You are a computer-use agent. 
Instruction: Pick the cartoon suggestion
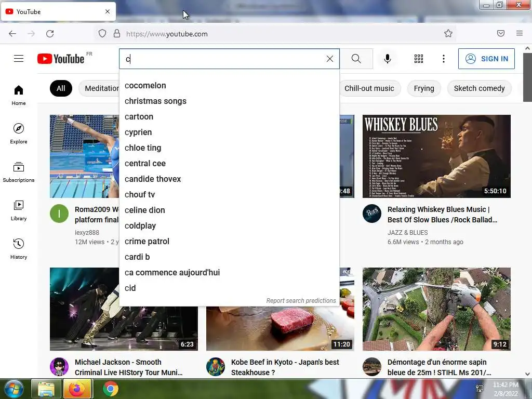[x=229, y=117]
